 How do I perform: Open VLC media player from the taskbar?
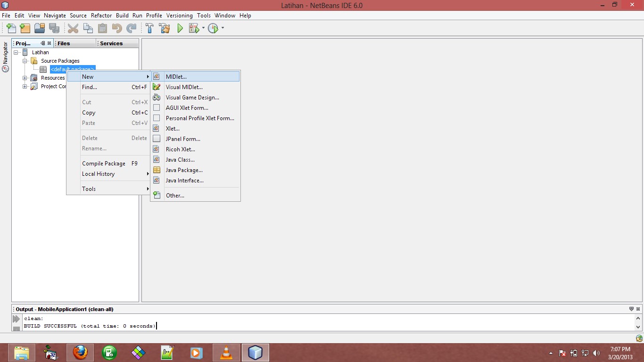pos(226,353)
